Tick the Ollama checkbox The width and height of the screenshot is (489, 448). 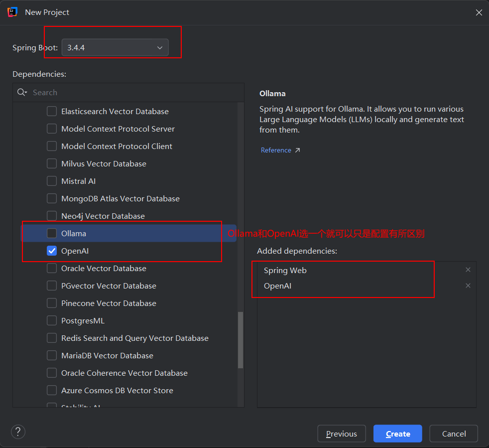pyautogui.click(x=52, y=233)
